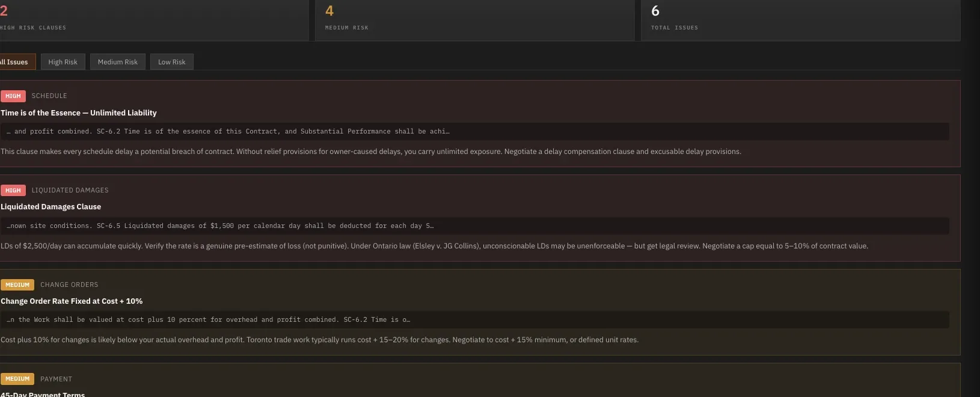Open the Medium Risk count card
This screenshot has height=397, width=980.
coord(474,20)
